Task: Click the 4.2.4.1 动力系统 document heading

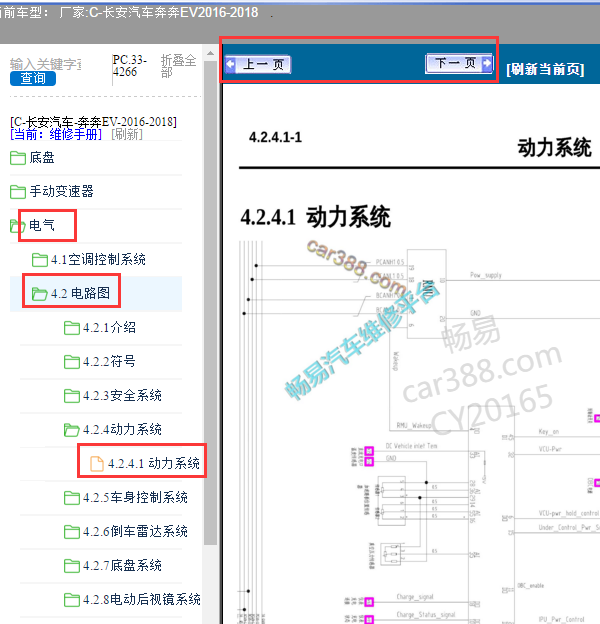Action: click(316, 217)
